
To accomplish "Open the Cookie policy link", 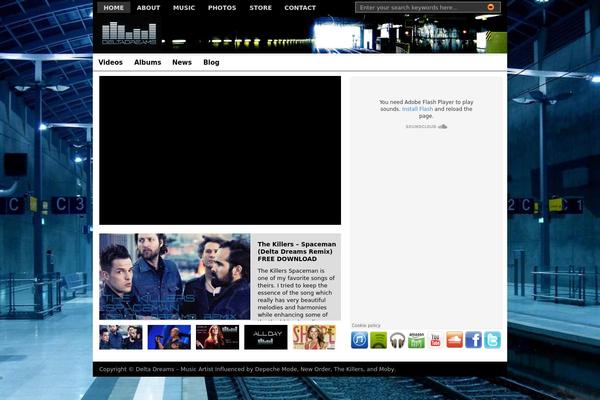I will coord(366,325).
